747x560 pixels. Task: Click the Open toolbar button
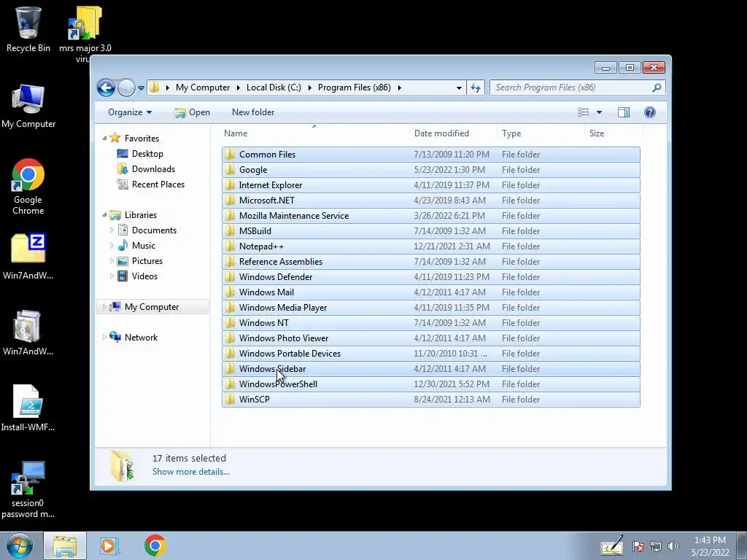point(192,112)
